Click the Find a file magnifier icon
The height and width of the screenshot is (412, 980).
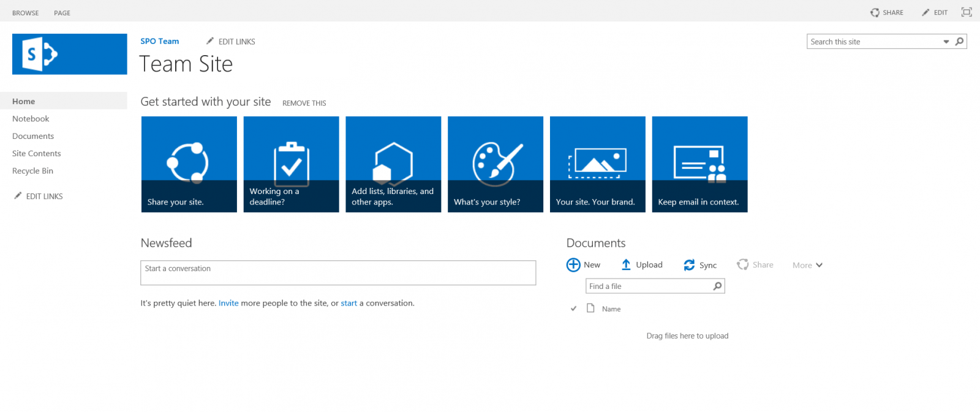click(x=717, y=286)
